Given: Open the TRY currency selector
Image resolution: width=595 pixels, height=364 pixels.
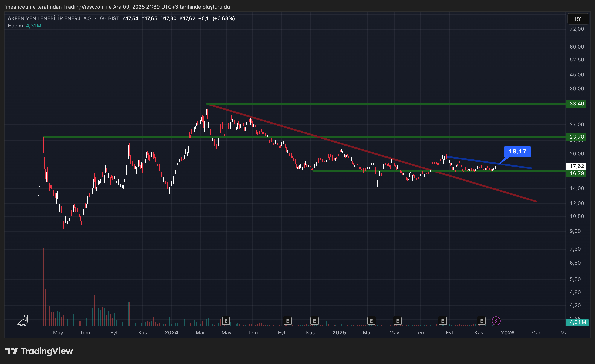Looking at the screenshot, I should pyautogui.click(x=578, y=19).
